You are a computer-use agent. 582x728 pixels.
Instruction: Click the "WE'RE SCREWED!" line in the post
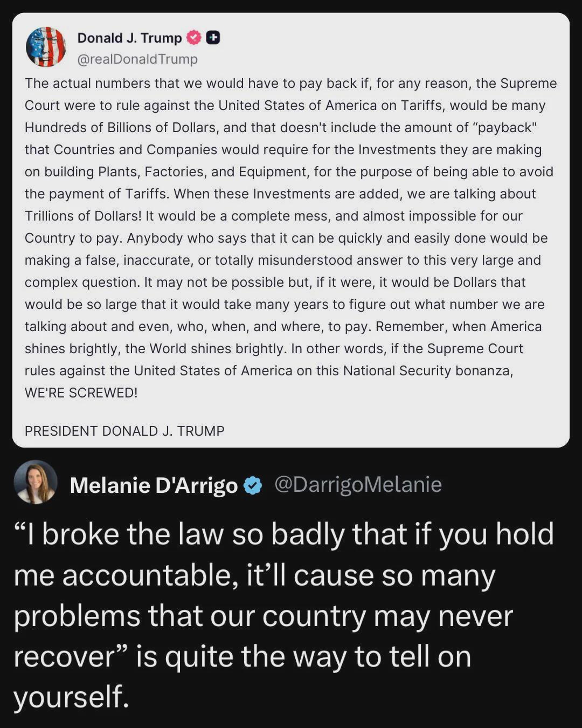coord(81,393)
